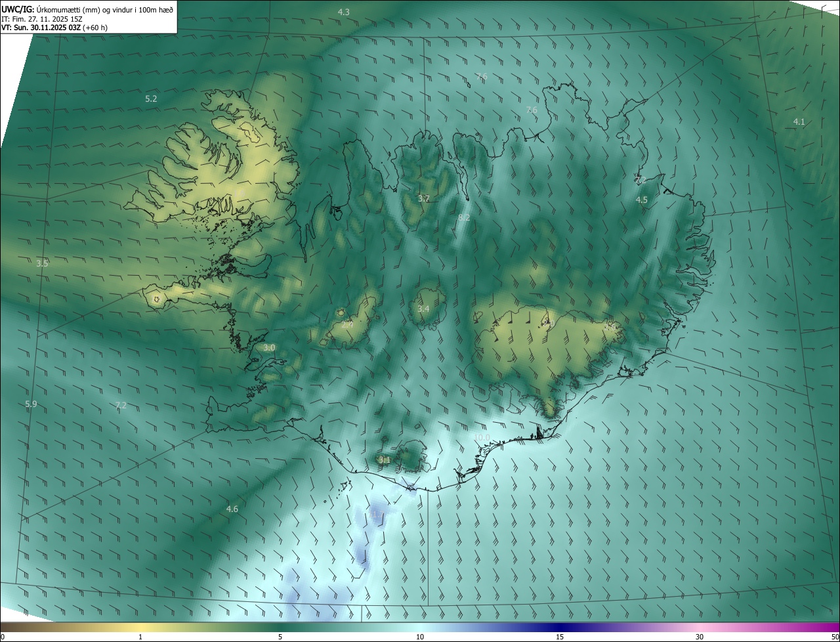Click the 2.4 value label on the map
840x642 pixels.
coord(347,324)
